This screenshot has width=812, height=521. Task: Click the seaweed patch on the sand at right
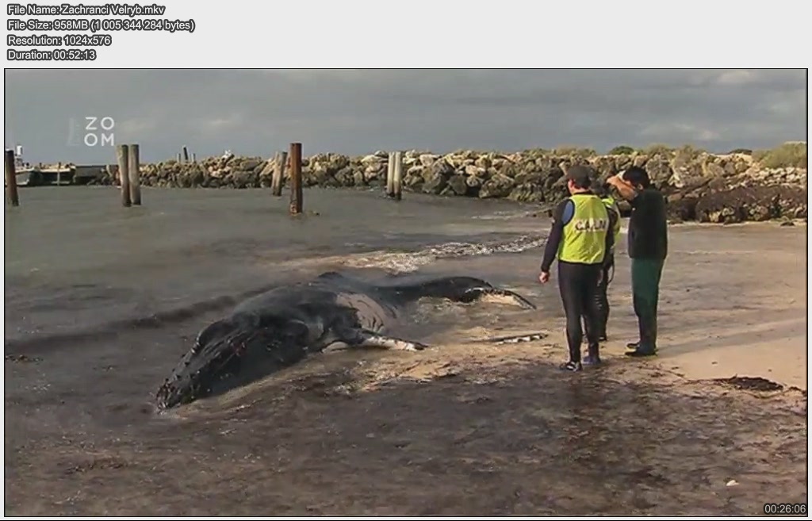749,384
